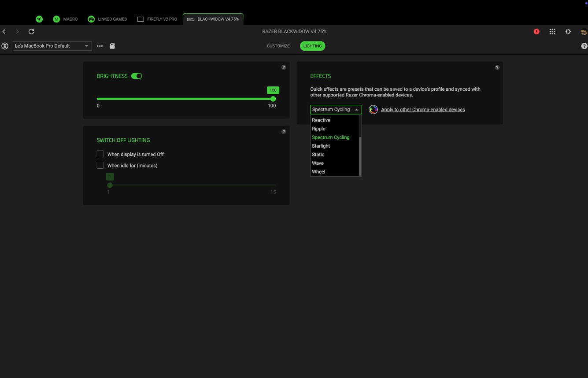Open the Razer Synapse home tab
This screenshot has width=588, height=378.
click(x=39, y=19)
